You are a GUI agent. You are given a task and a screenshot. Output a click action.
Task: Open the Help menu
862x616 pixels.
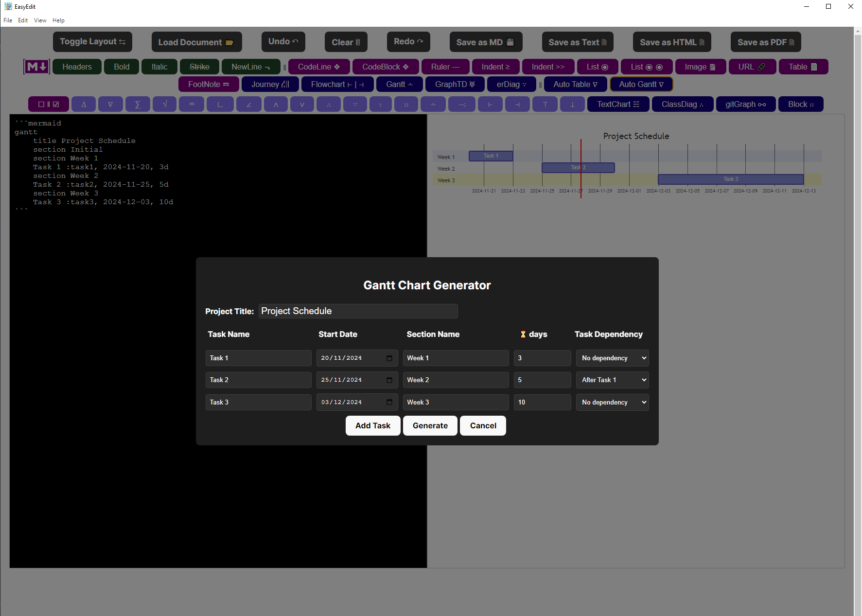(x=58, y=20)
